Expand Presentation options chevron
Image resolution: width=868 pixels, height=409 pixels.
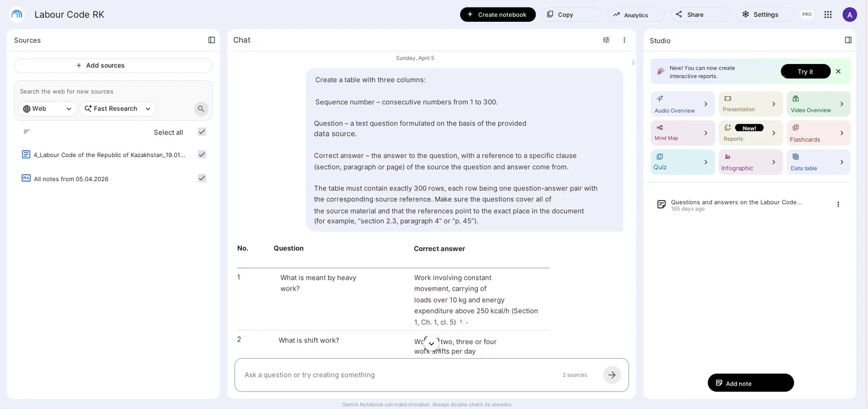coord(774,104)
